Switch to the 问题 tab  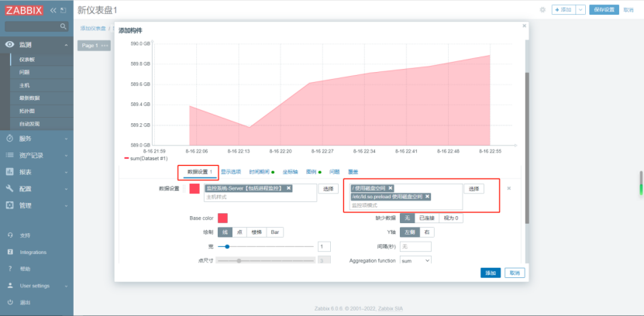[x=334, y=172]
